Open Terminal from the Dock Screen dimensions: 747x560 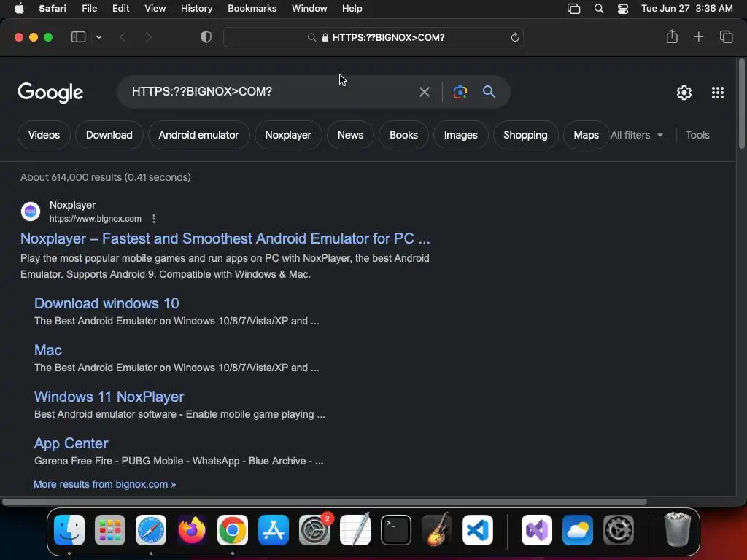[396, 529]
